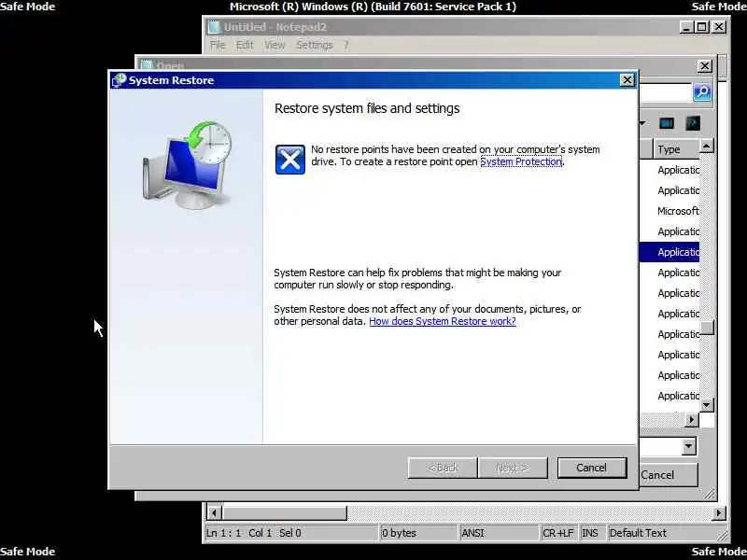Open the File menu in Notepad2
The image size is (747, 560).
coord(218,45)
